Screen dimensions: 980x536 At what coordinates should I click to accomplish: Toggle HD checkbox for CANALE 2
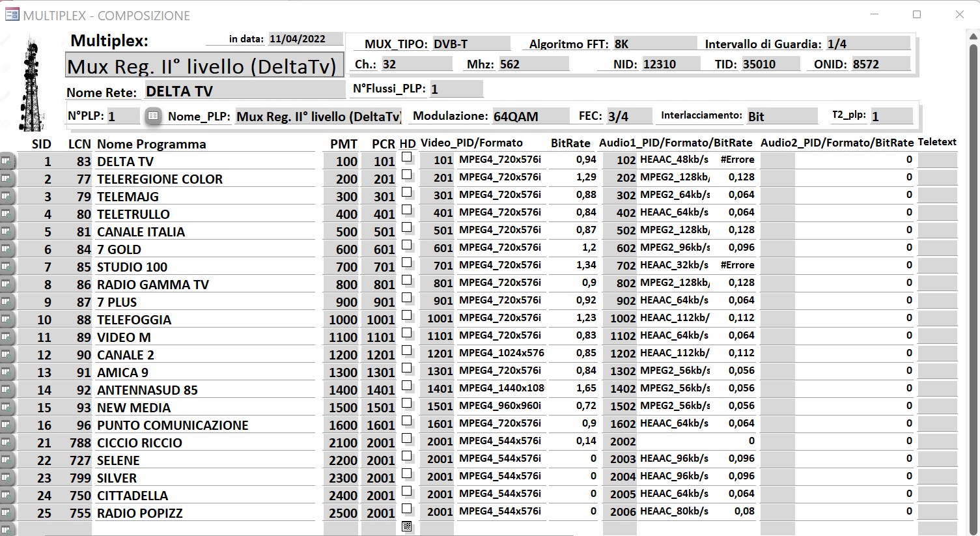point(407,350)
